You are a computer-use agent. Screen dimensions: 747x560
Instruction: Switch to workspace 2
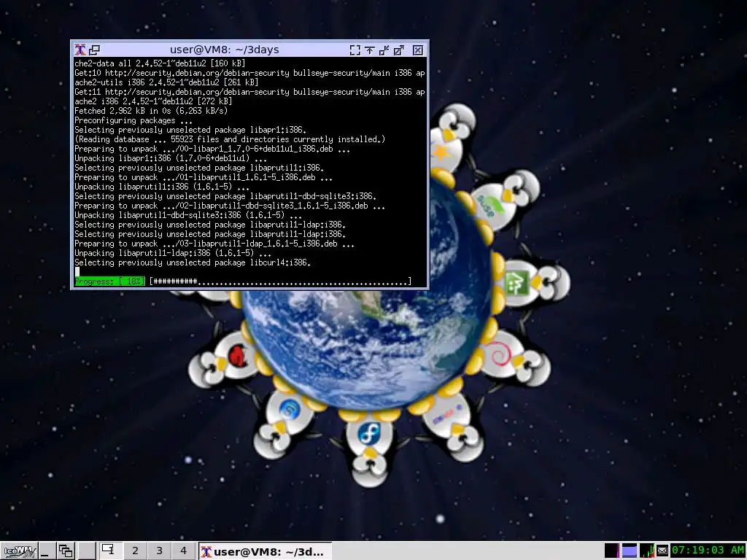tap(135, 551)
